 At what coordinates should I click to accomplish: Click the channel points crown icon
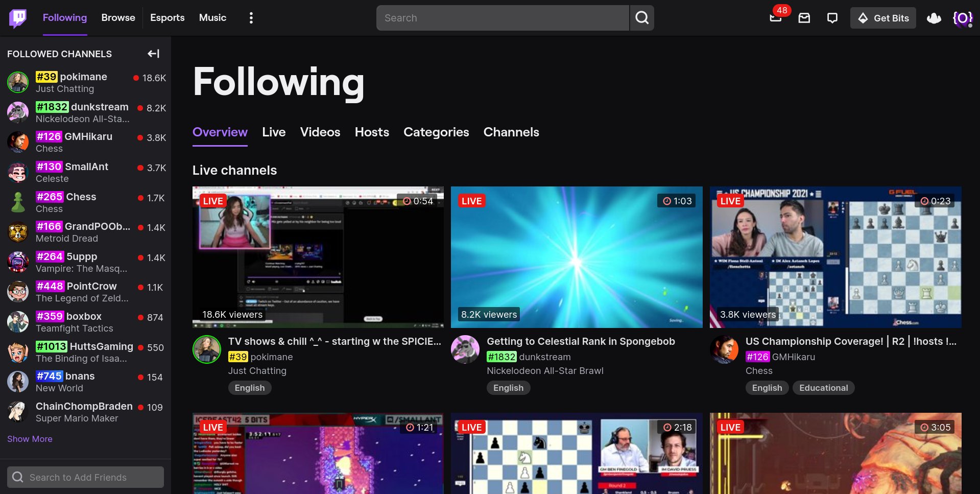point(934,18)
